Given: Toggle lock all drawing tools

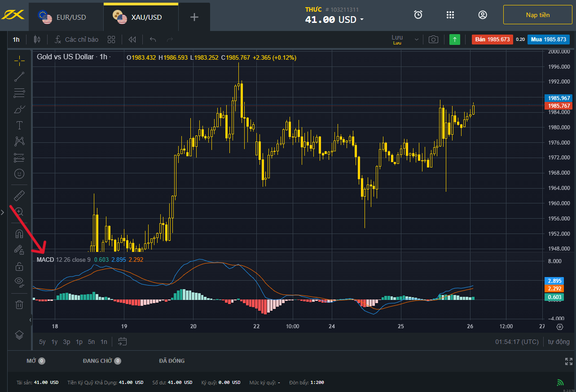Looking at the screenshot, I should tap(19, 266).
